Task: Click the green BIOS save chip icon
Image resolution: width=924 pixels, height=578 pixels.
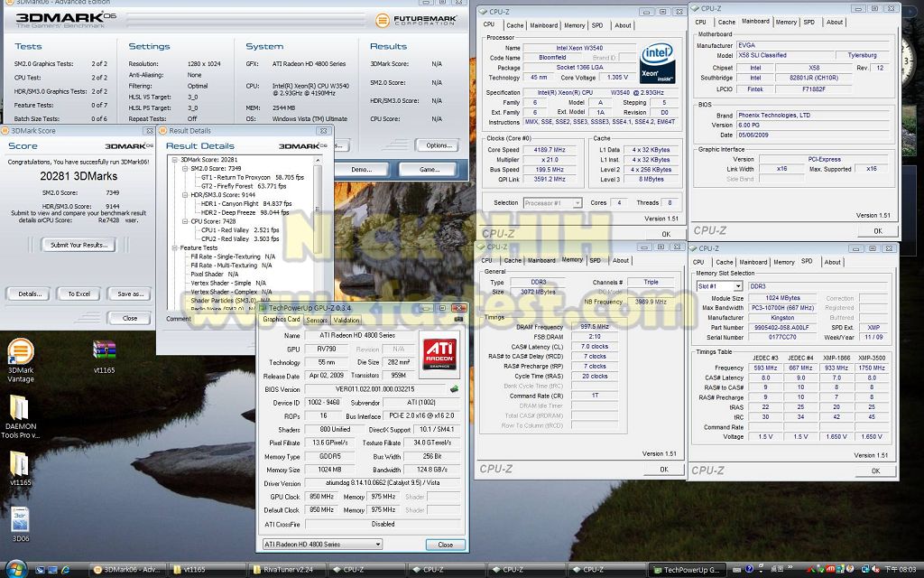Action: (454, 389)
